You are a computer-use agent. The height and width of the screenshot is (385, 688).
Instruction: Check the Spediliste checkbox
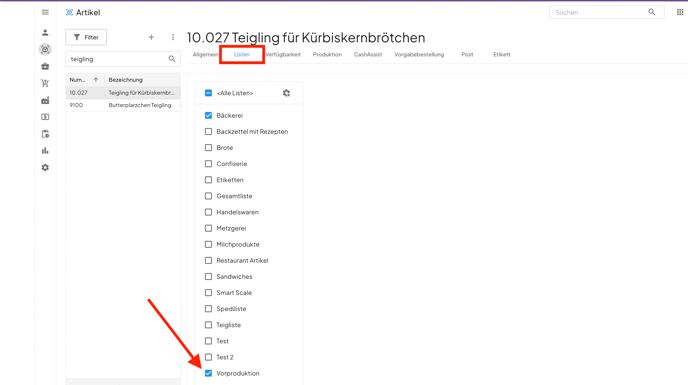click(x=208, y=309)
